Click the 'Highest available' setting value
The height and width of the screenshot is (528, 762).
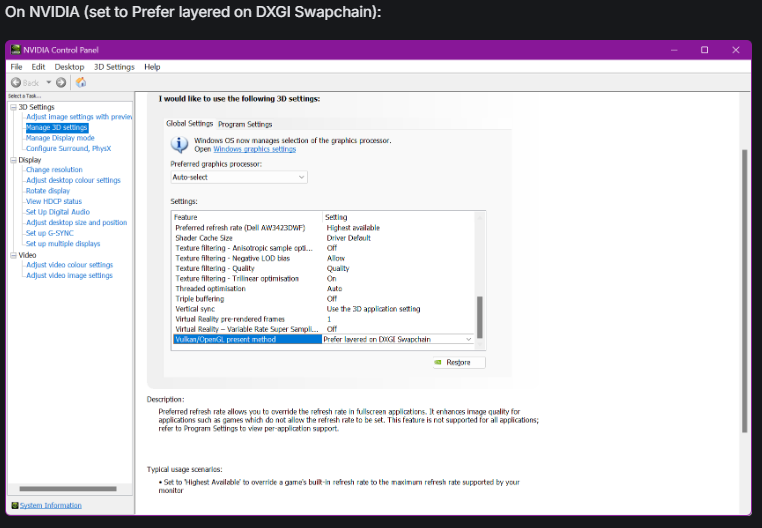[353, 228]
